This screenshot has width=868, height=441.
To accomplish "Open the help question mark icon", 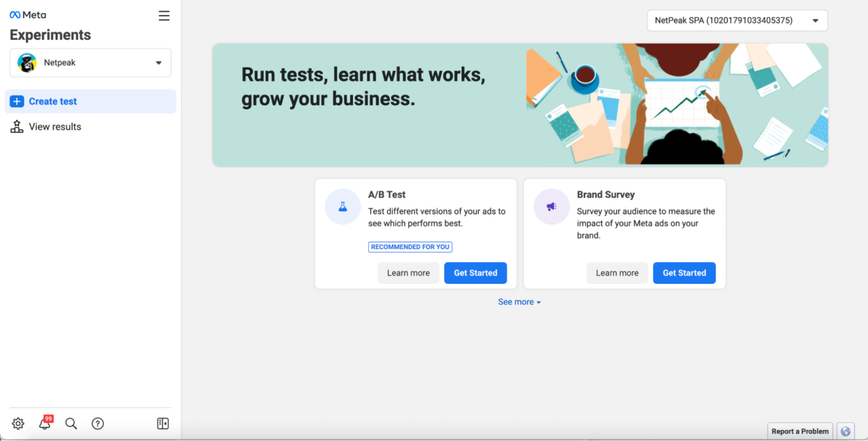I will tap(98, 424).
